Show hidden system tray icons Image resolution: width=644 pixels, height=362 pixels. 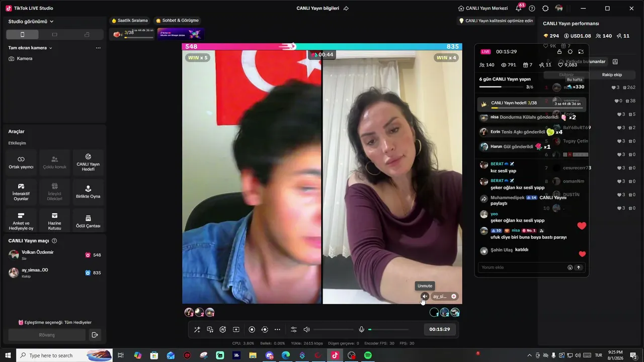529,355
